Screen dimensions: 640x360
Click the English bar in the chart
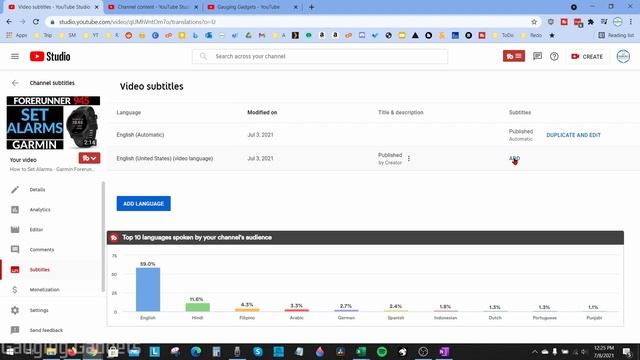tap(148, 289)
